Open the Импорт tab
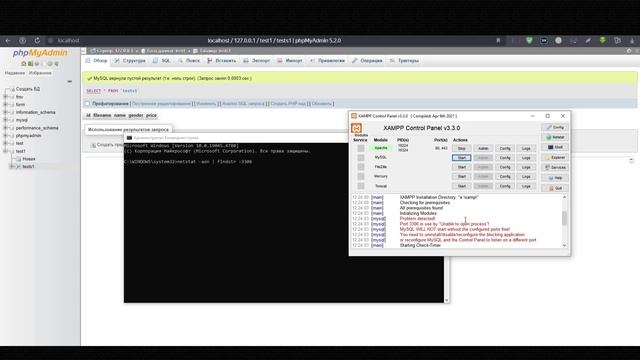 [290, 60]
